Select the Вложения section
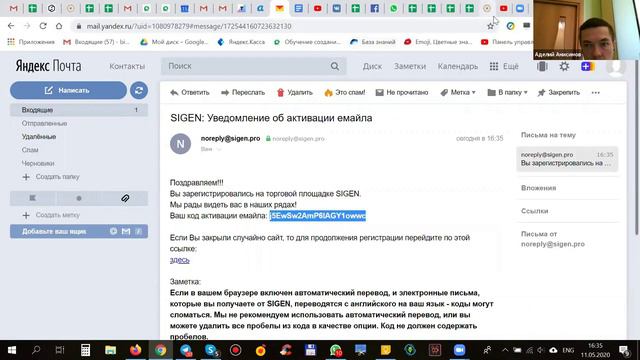 click(538, 188)
